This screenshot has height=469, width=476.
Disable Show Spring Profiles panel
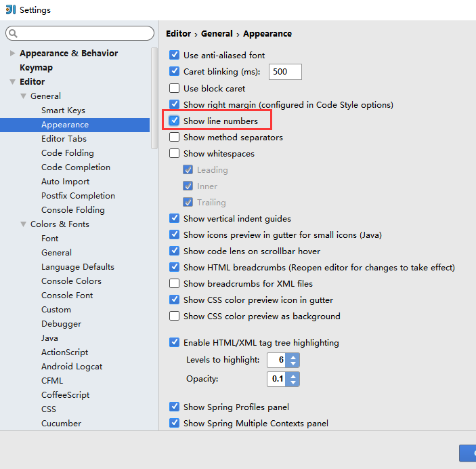(174, 407)
